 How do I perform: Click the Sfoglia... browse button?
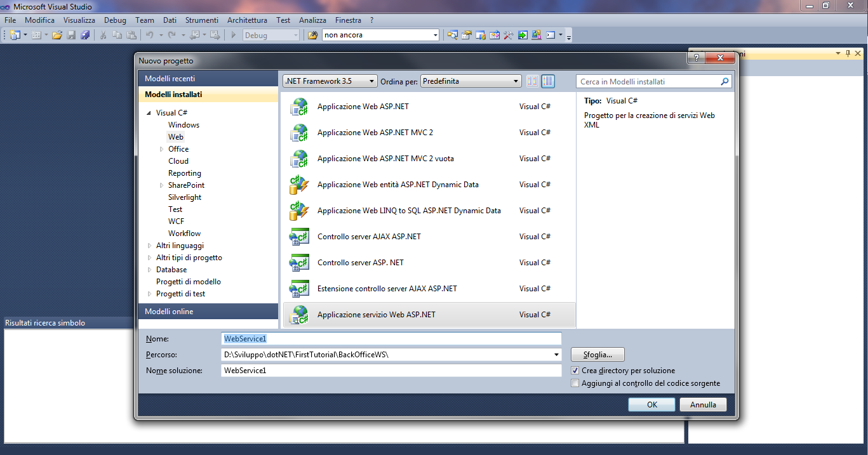click(x=598, y=355)
